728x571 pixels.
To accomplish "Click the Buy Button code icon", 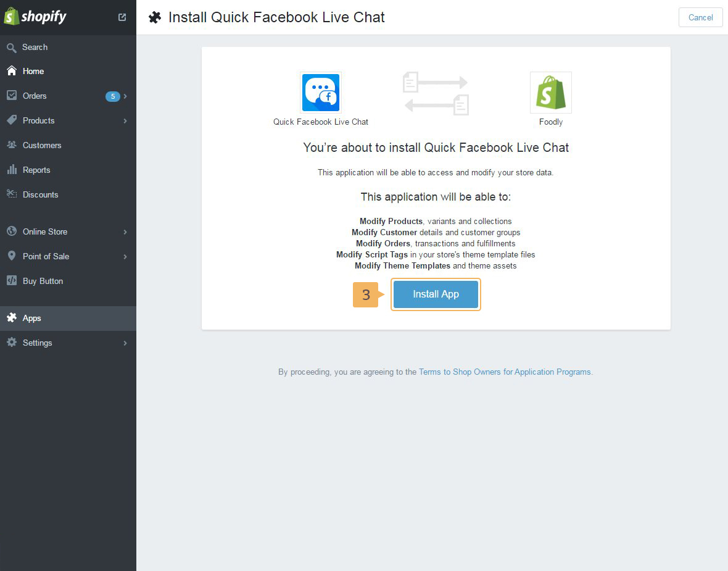I will [x=11, y=281].
